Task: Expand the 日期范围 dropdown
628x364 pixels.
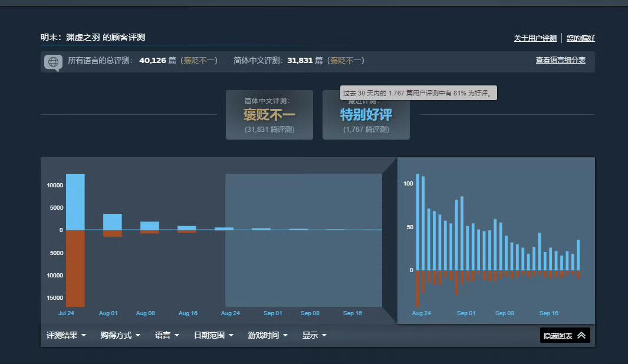Action: point(213,335)
